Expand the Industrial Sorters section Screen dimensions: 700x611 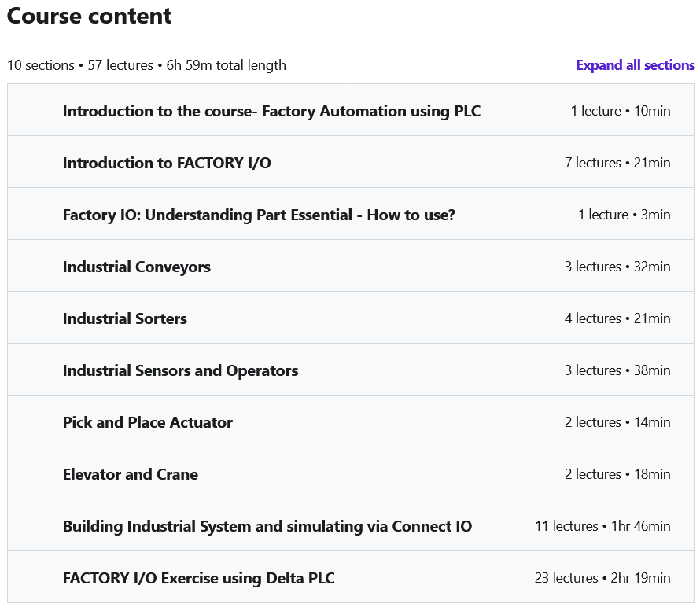pyautogui.click(x=125, y=318)
